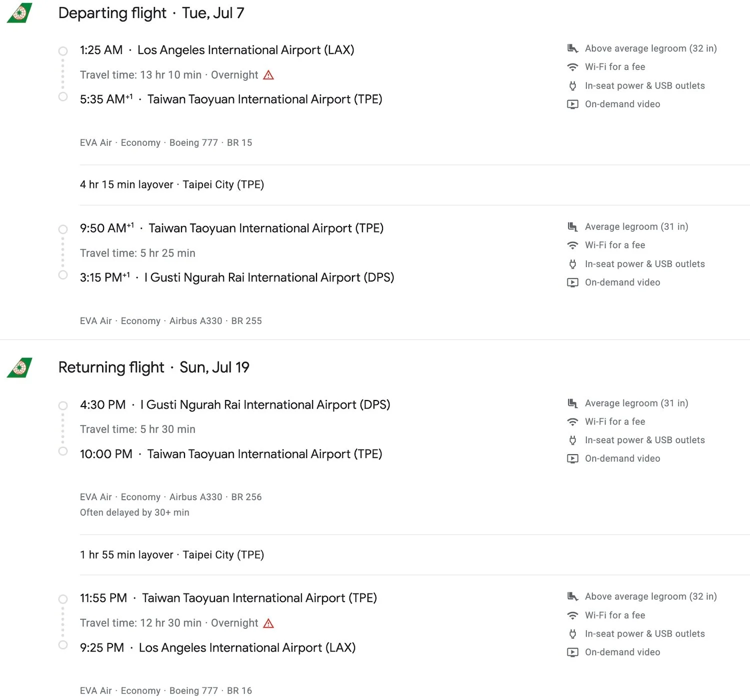This screenshot has width=750, height=700.
Task: Click the on-demand video icon for BR 16
Action: (x=572, y=652)
